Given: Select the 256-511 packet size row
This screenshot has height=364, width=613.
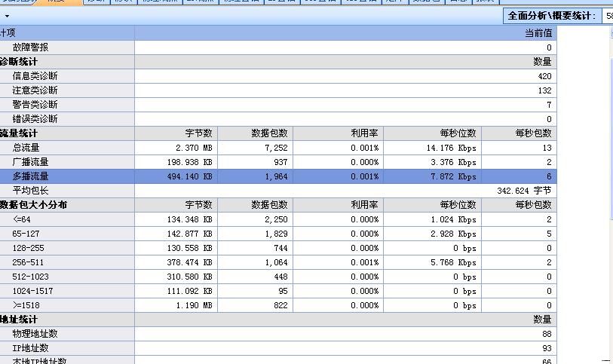Looking at the screenshot, I should point(28,262).
